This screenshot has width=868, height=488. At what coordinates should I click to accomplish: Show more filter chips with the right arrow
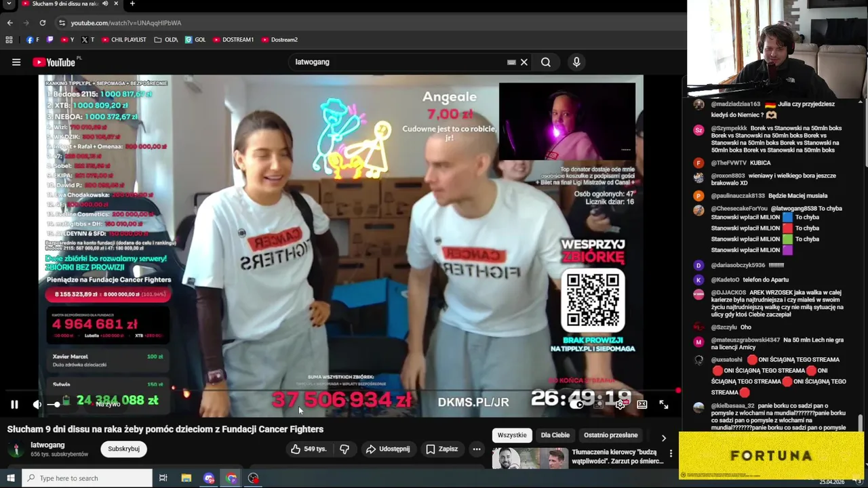coord(664,438)
